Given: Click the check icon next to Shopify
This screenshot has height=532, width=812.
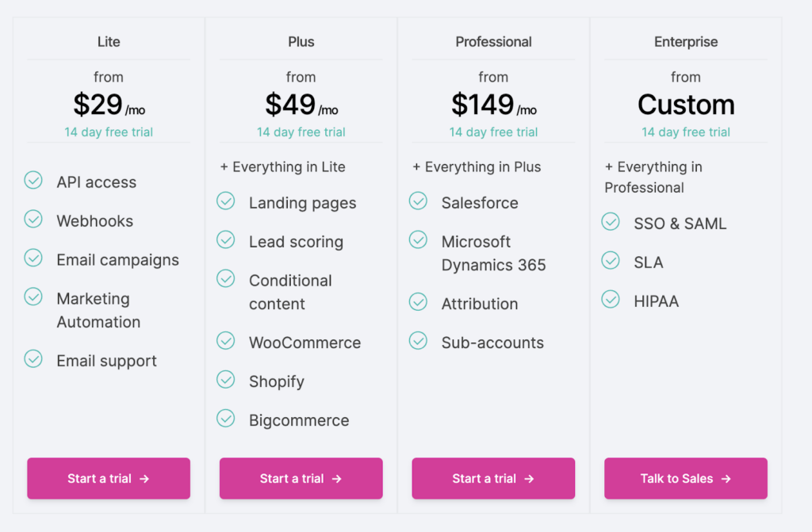Looking at the screenshot, I should 226,380.
